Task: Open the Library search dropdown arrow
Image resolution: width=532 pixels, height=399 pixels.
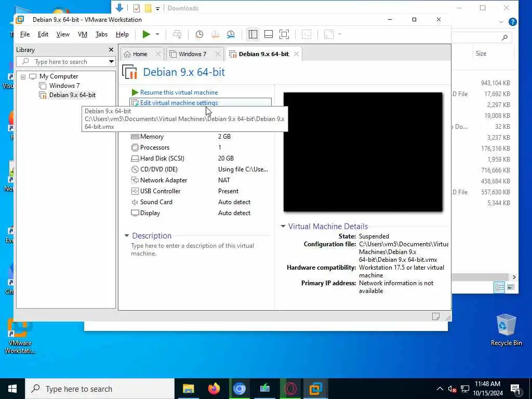Action: click(111, 62)
